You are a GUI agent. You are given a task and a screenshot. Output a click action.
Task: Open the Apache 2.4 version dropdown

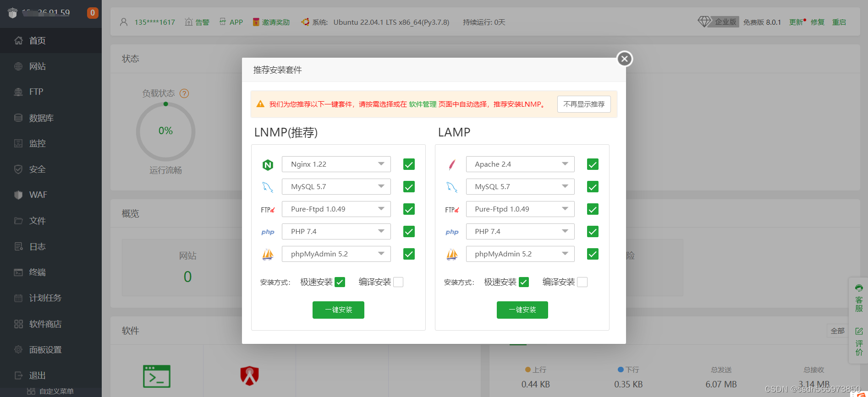pyautogui.click(x=520, y=164)
